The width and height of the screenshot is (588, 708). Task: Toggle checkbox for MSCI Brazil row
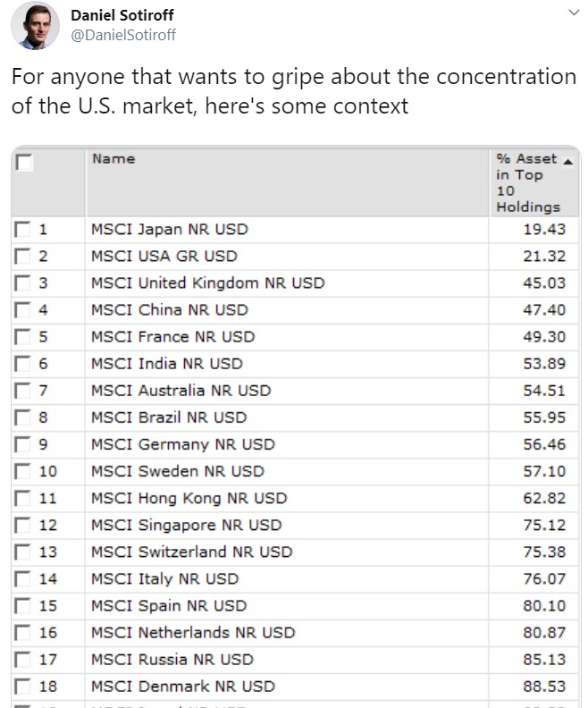click(x=22, y=417)
